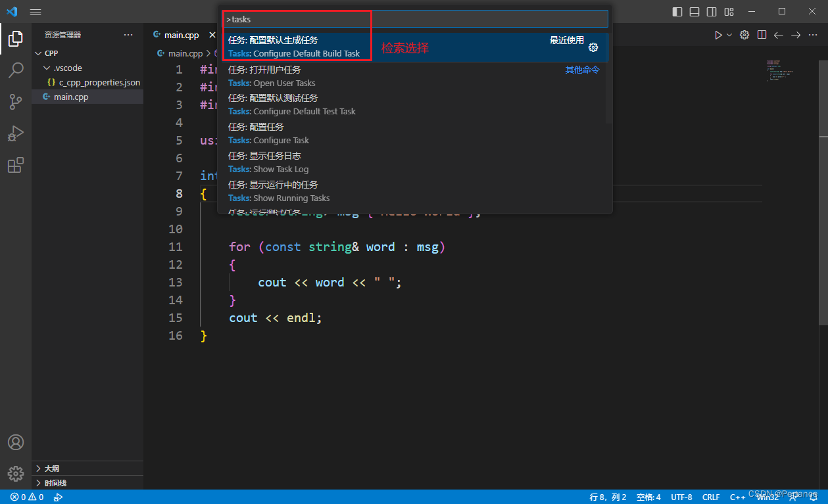Choose Tasks: Configure Default Test Task
Viewport: 828px width, 504px height.
[x=415, y=104]
